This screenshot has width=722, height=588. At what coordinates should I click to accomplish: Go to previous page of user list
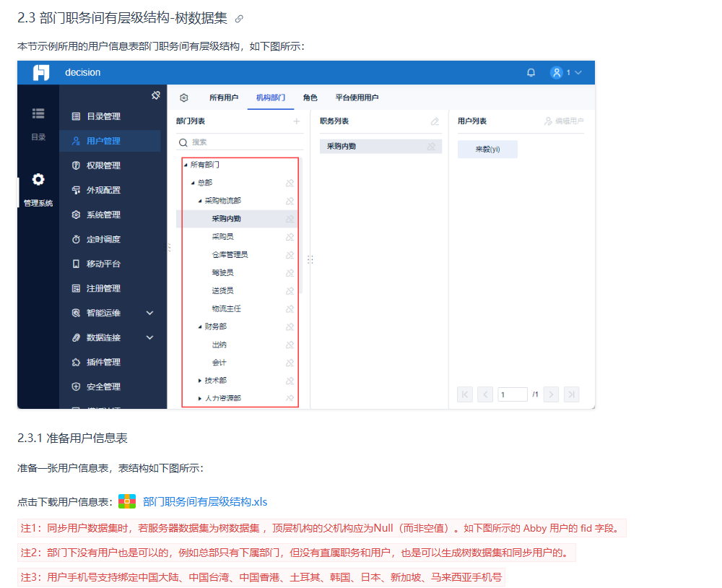(x=485, y=394)
